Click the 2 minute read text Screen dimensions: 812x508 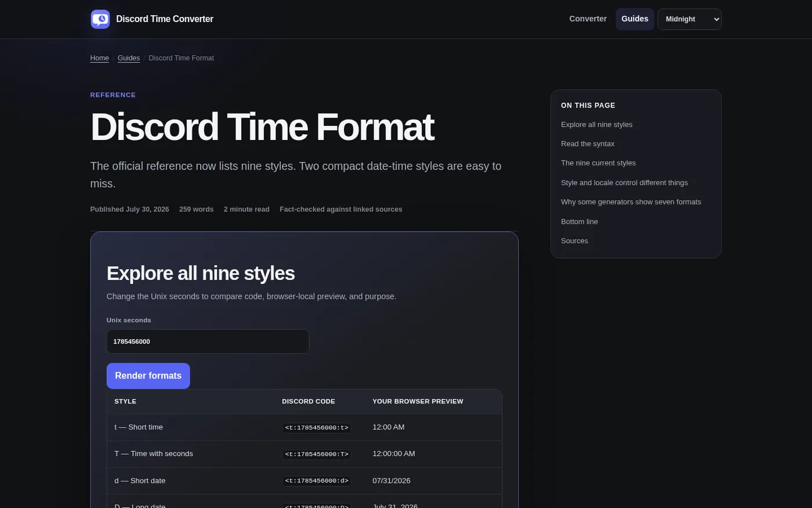click(x=246, y=210)
